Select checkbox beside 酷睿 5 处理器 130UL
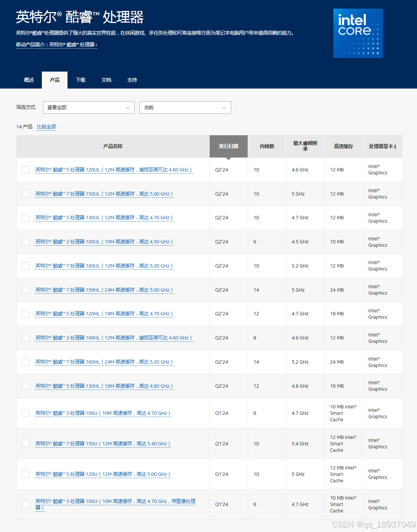This screenshot has width=417, height=532. pyautogui.click(x=26, y=217)
